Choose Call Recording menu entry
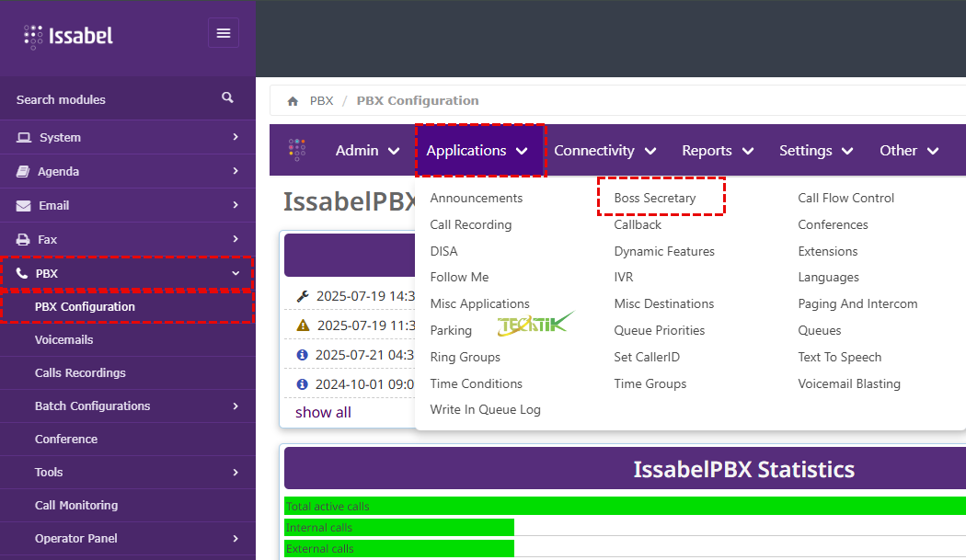 [471, 225]
